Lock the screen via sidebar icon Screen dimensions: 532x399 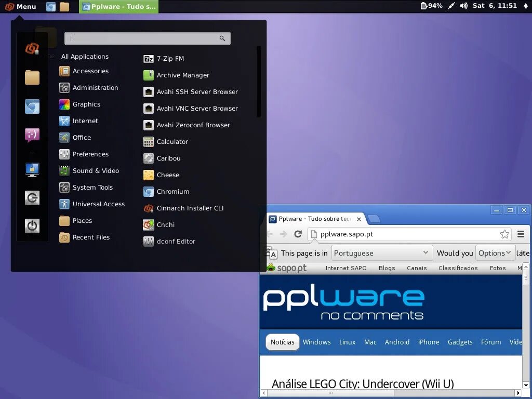tap(32, 170)
